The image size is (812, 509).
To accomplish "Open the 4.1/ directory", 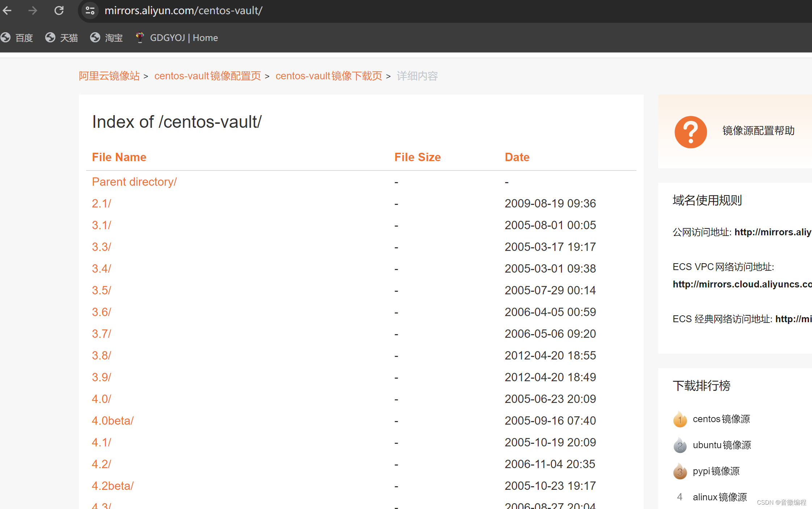I will click(x=101, y=442).
